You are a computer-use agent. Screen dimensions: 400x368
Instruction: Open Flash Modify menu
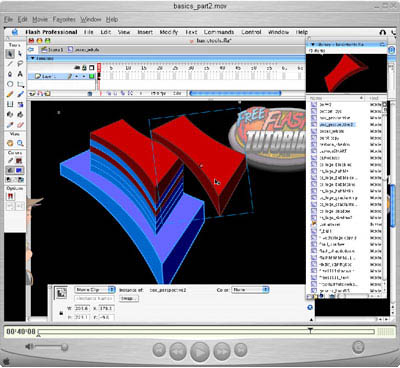pos(169,32)
